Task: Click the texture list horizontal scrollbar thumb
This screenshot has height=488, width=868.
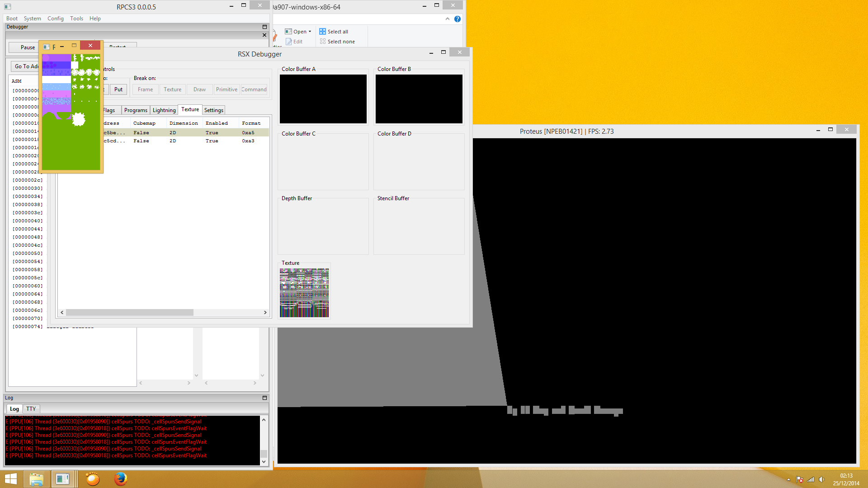Action: coord(130,313)
